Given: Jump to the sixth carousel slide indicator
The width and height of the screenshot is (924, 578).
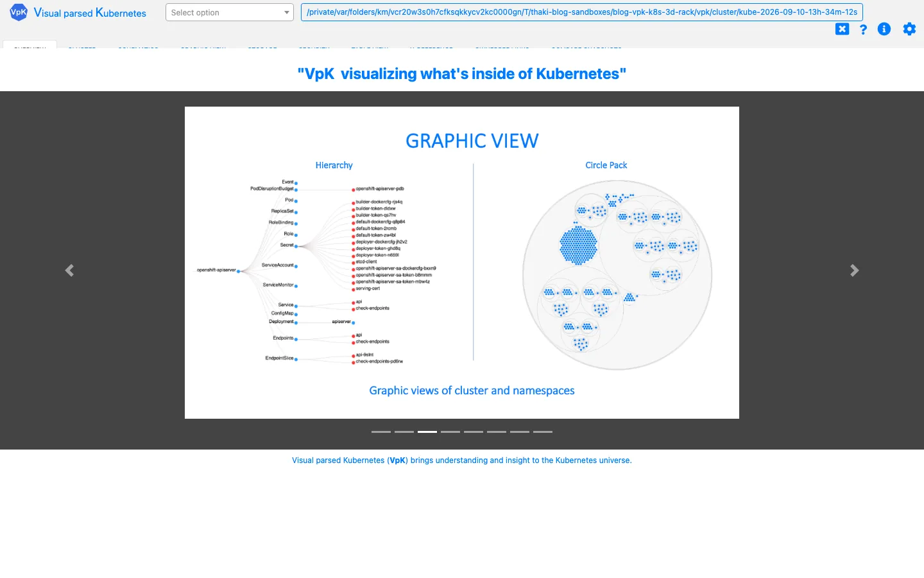Looking at the screenshot, I should point(497,432).
